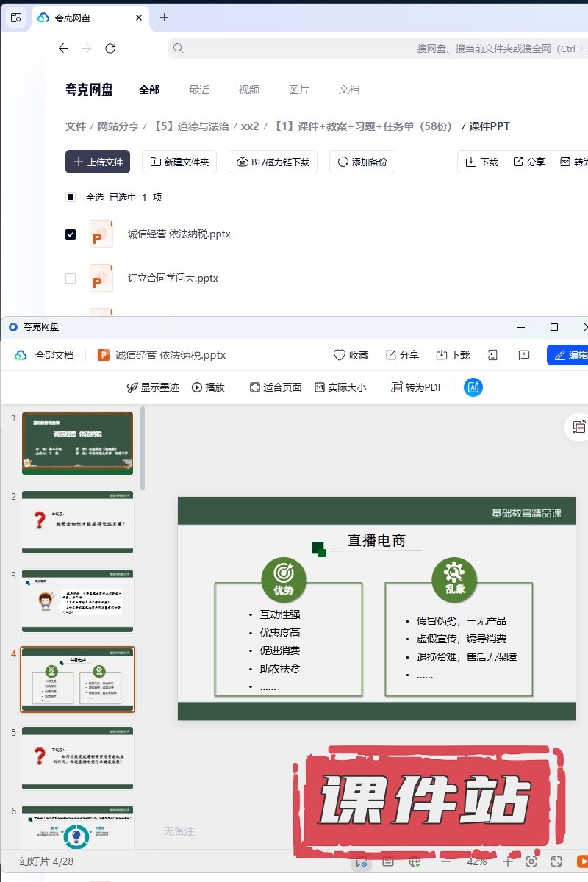Click the 收藏 heart icon
Screen dimensions: 588x882
[340, 355]
